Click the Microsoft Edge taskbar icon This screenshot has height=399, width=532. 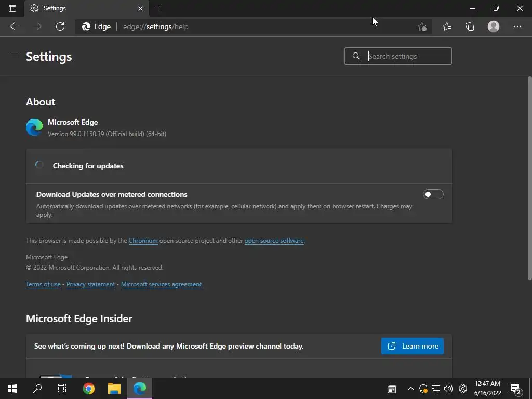click(140, 389)
